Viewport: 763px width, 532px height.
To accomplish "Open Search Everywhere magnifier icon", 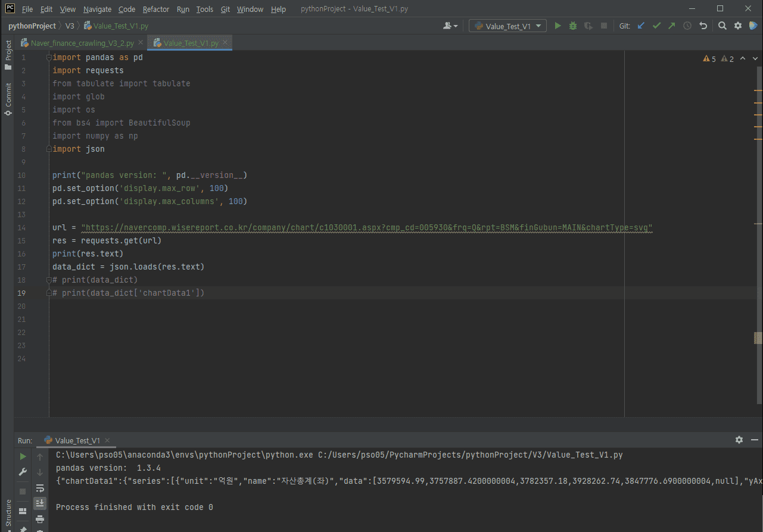I will (722, 26).
